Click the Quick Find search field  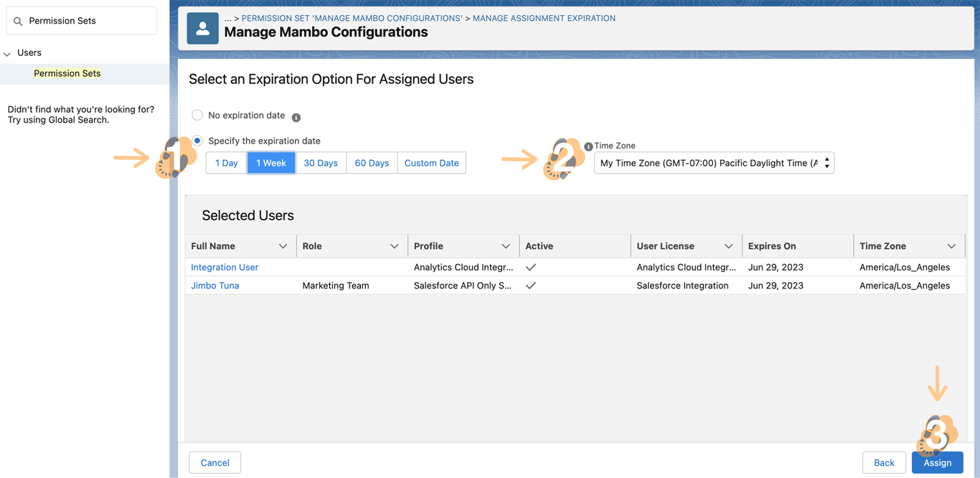click(86, 21)
